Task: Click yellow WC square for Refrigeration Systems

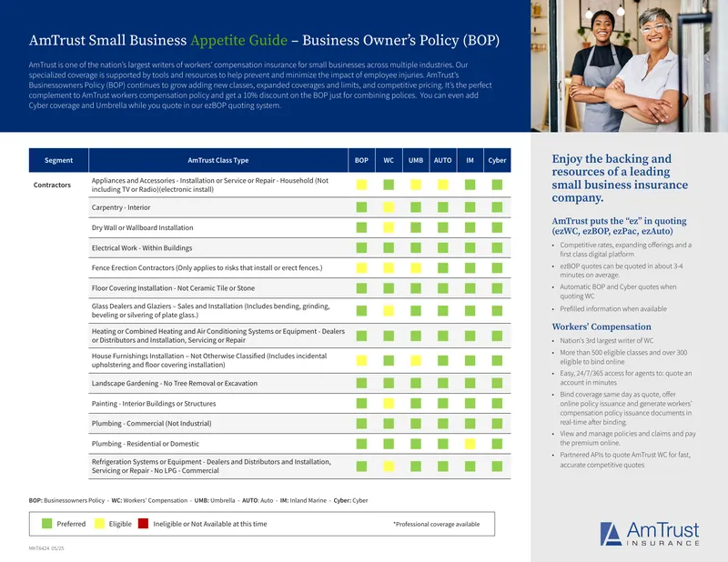Action: (389, 466)
